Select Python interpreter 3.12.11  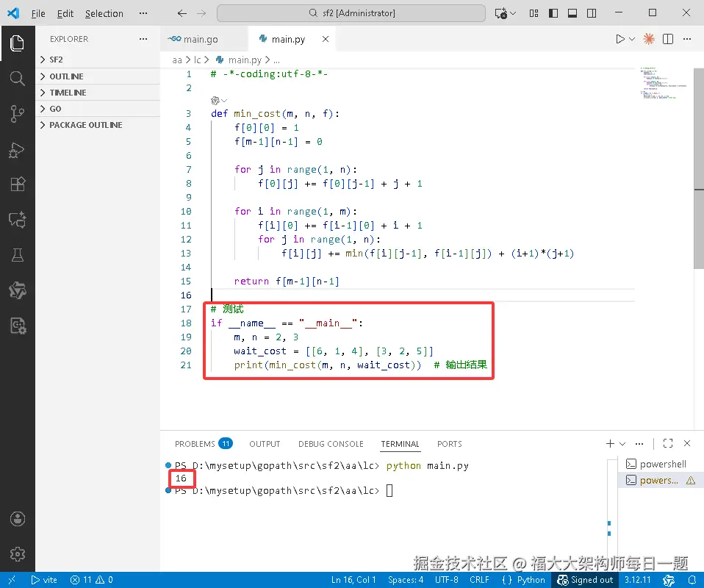pyautogui.click(x=637, y=580)
